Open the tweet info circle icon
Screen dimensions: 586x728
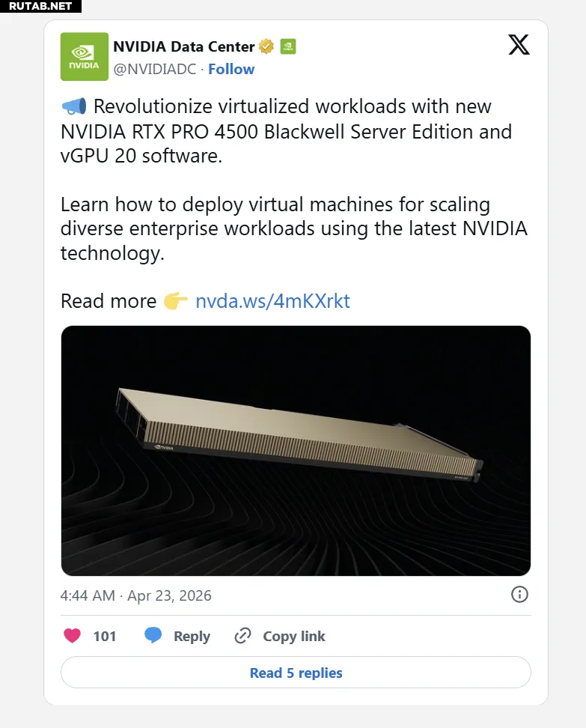click(x=519, y=594)
